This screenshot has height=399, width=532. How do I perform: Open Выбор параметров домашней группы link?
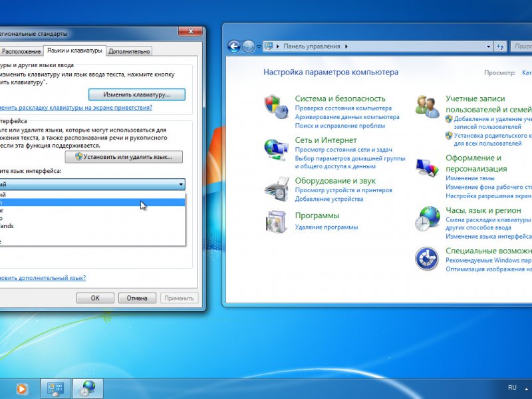(x=350, y=162)
